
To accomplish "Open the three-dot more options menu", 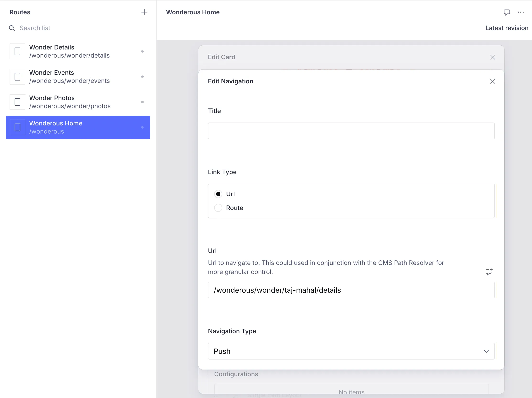I will [x=521, y=12].
